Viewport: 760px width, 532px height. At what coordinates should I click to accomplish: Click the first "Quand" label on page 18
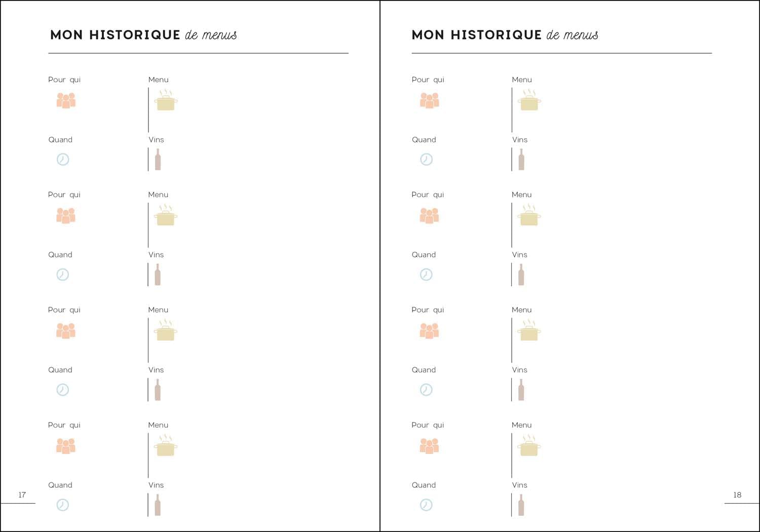coord(424,140)
